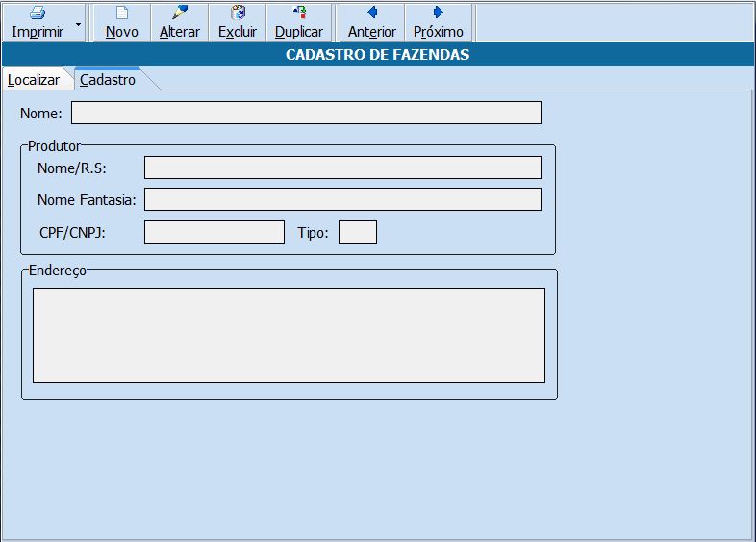Click the Imprimir printer icon
Screen dimensions: 756x542
pyautogui.click(x=38, y=13)
